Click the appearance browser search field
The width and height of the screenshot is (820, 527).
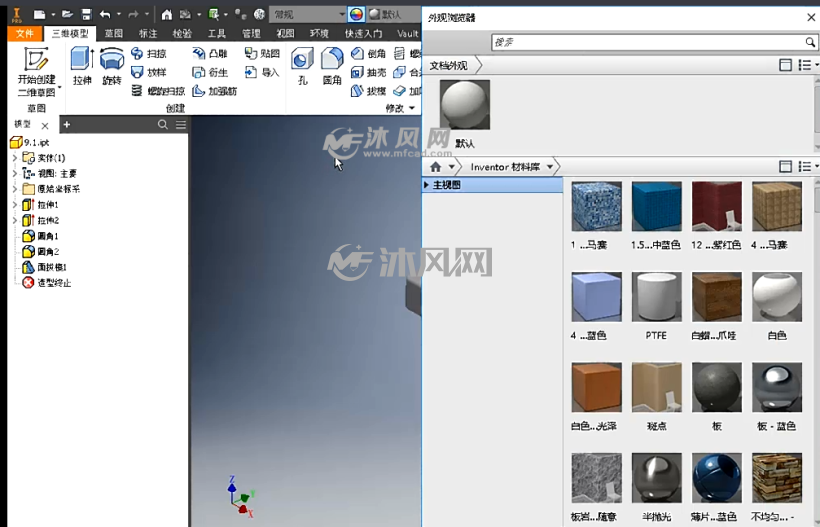point(648,42)
